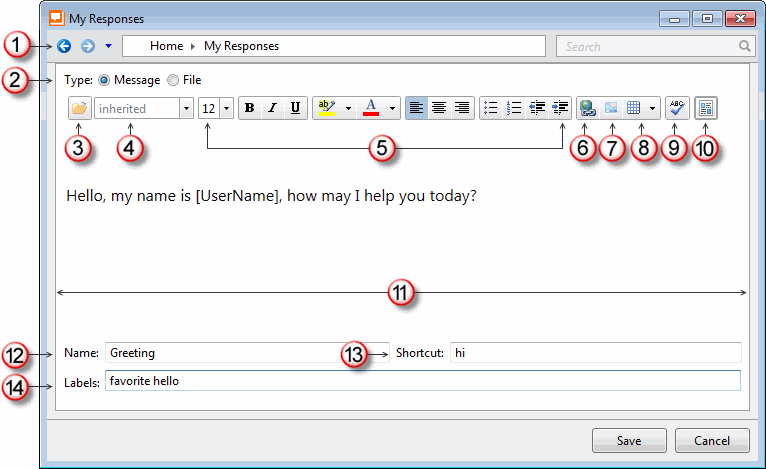Center align the message text
The height and width of the screenshot is (469, 766).
(x=439, y=108)
